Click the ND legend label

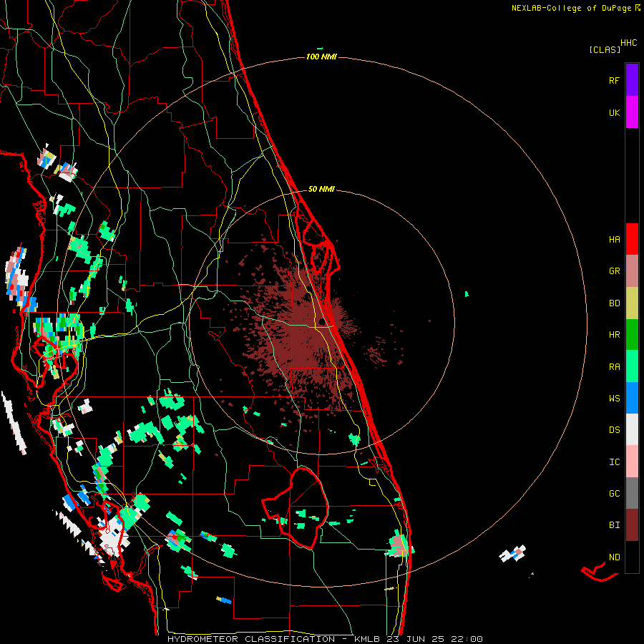click(614, 557)
